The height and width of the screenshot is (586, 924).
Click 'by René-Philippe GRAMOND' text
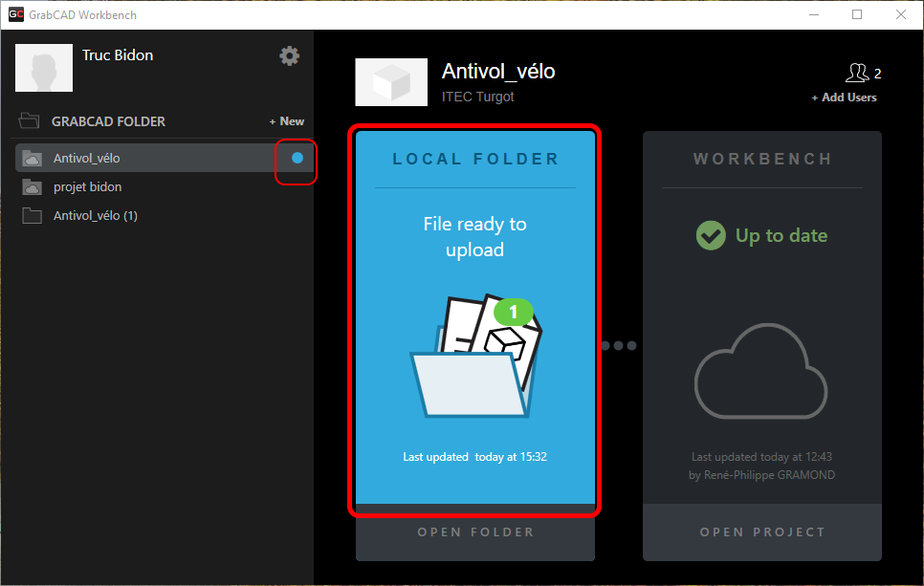761,475
